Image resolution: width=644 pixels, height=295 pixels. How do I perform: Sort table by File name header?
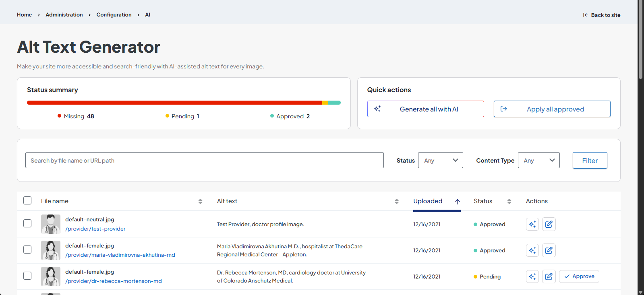pyautogui.click(x=55, y=201)
